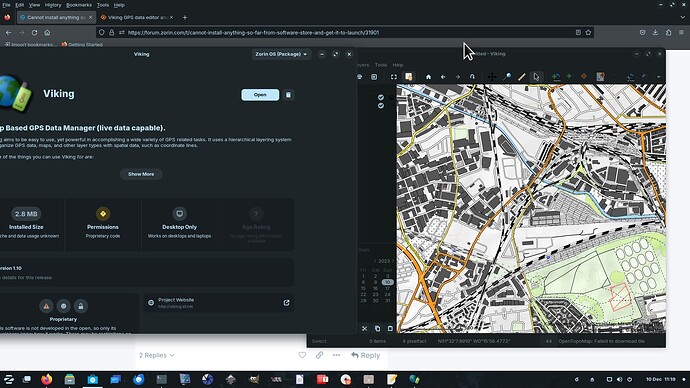
Task: Open the Viking Help menu
Action: [398, 65]
